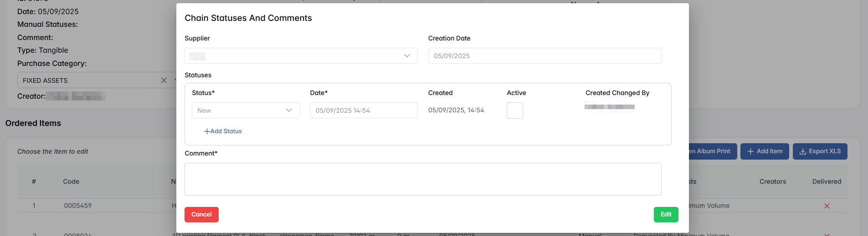Open the FIXED ASSETS category dropdown
The width and height of the screenshot is (868, 236).
click(175, 80)
